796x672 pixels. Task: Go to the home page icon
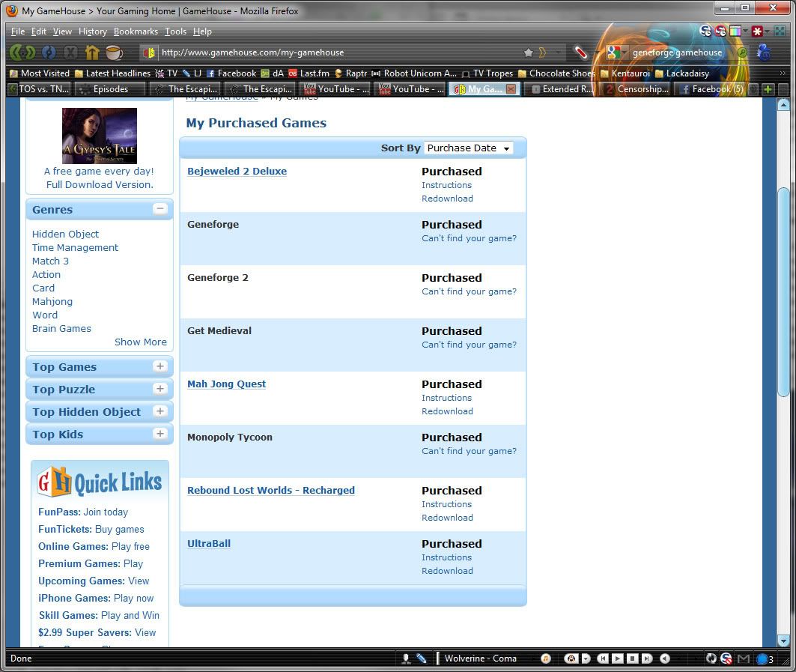click(x=92, y=52)
